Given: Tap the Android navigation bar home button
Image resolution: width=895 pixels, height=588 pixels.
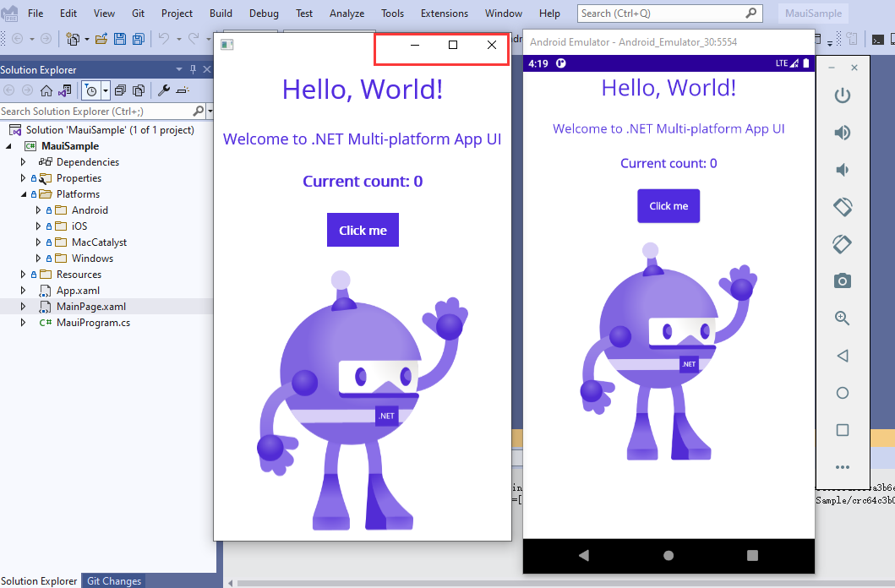Looking at the screenshot, I should [669, 556].
